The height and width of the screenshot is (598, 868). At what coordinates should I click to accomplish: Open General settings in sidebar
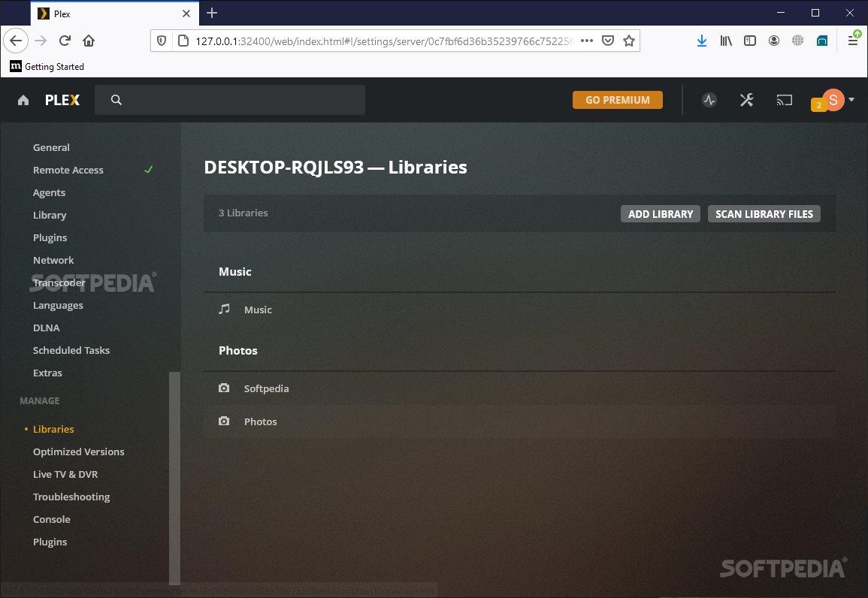52,148
